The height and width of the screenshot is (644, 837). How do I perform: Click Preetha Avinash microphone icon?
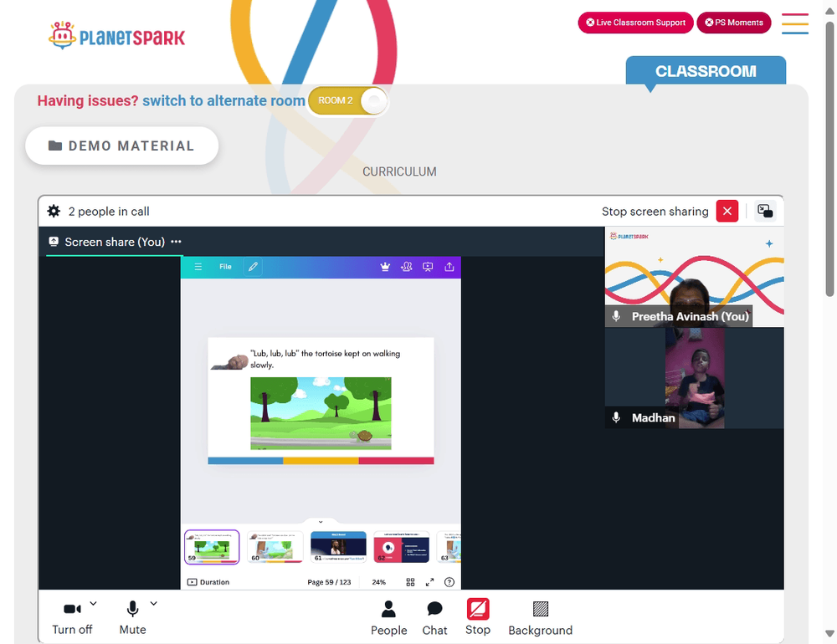(x=616, y=316)
